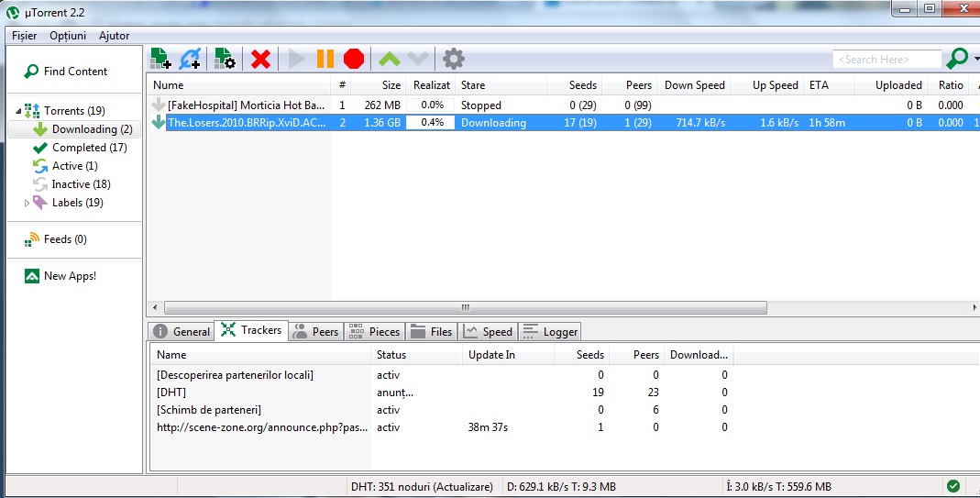Click the green network status checkmark icon
Screen dimensions: 980x498
953,486
